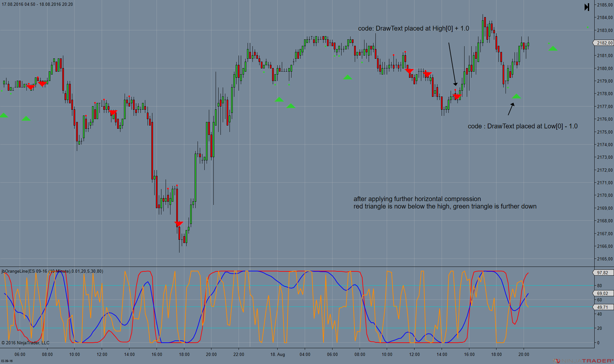Click the scroll-to-latest-bar icon

point(587,7)
